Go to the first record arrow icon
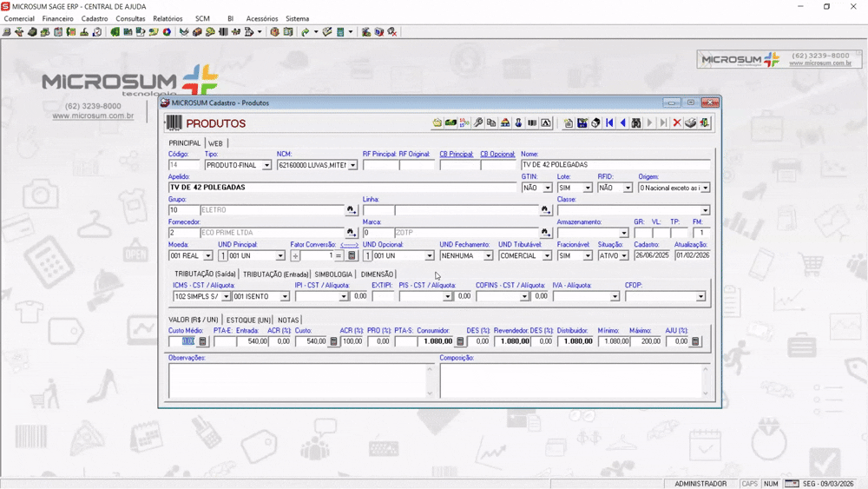This screenshot has height=489, width=868. click(x=609, y=123)
